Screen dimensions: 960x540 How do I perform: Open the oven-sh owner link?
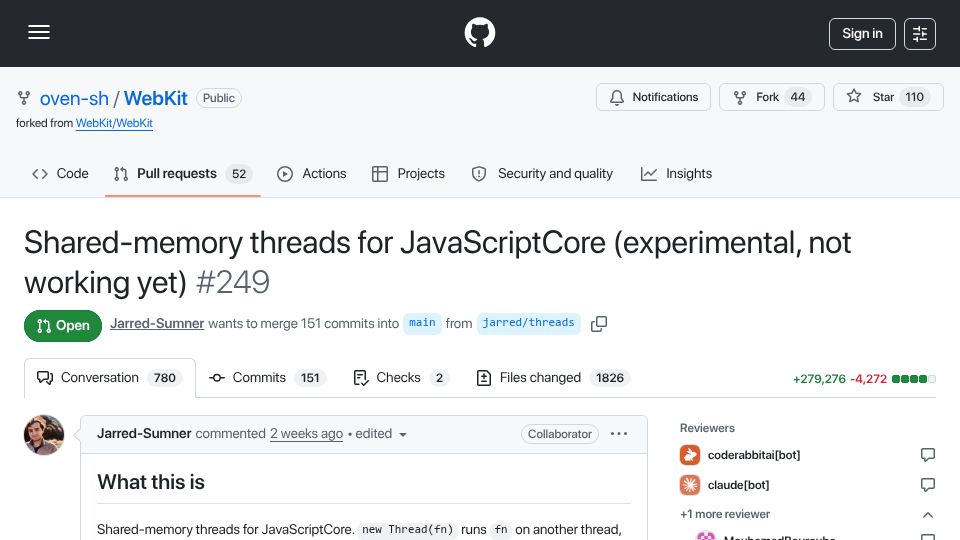(x=74, y=98)
